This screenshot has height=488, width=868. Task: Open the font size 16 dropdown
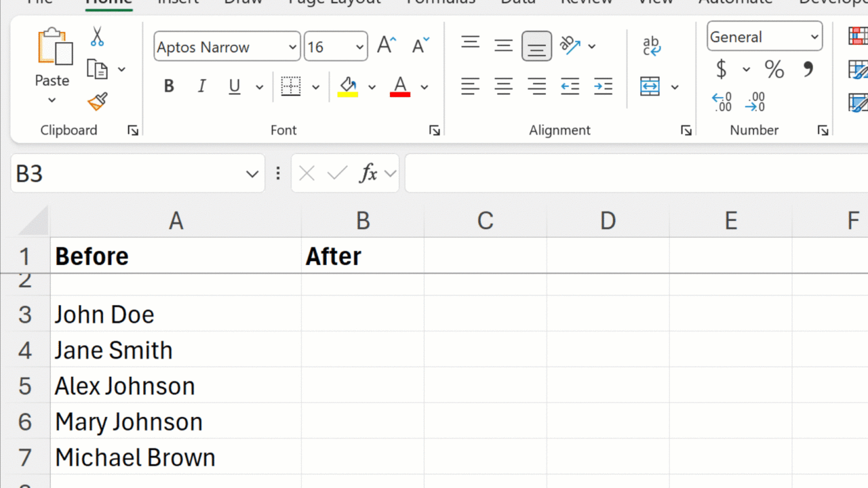359,47
